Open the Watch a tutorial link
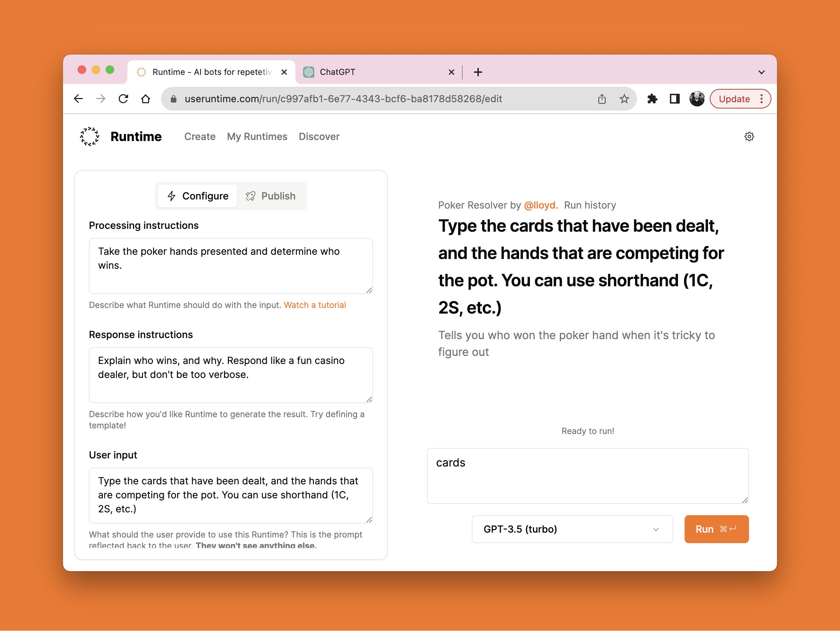The width and height of the screenshot is (840, 631). click(314, 304)
